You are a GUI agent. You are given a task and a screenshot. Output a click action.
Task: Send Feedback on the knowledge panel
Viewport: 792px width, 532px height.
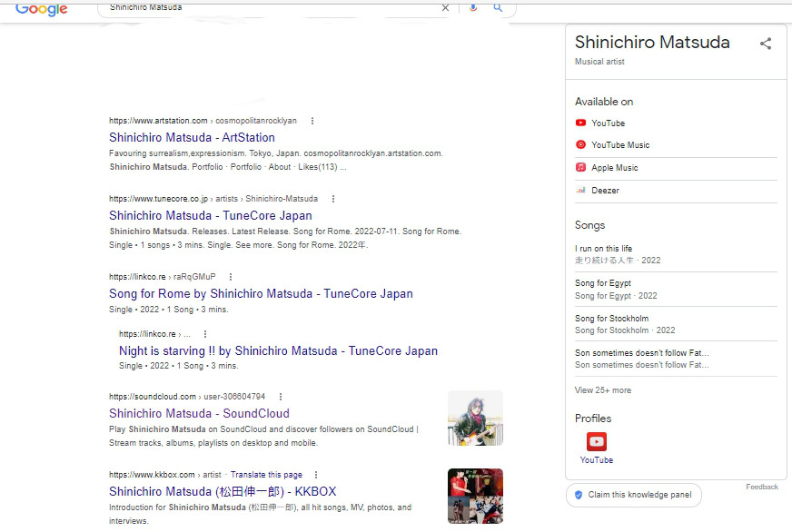click(762, 488)
